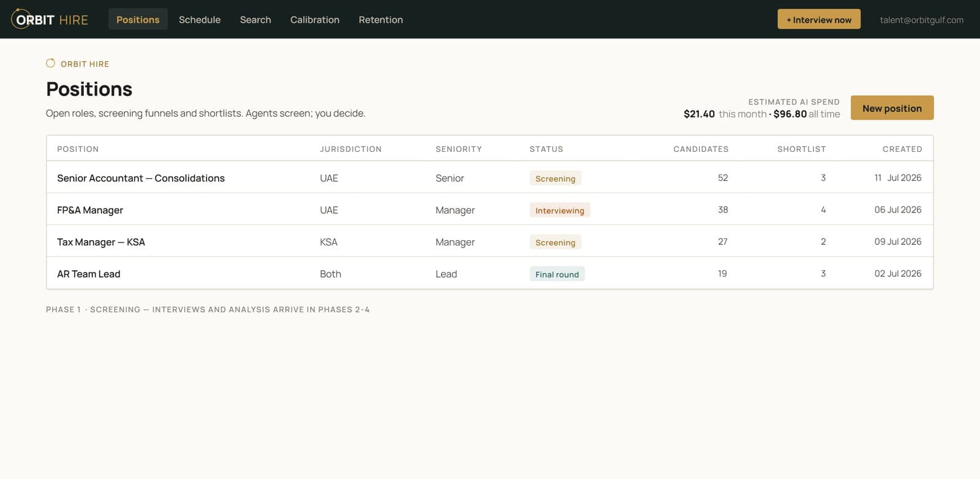This screenshot has height=479, width=980.
Task: Click the CREATED column header
Action: tap(902, 149)
